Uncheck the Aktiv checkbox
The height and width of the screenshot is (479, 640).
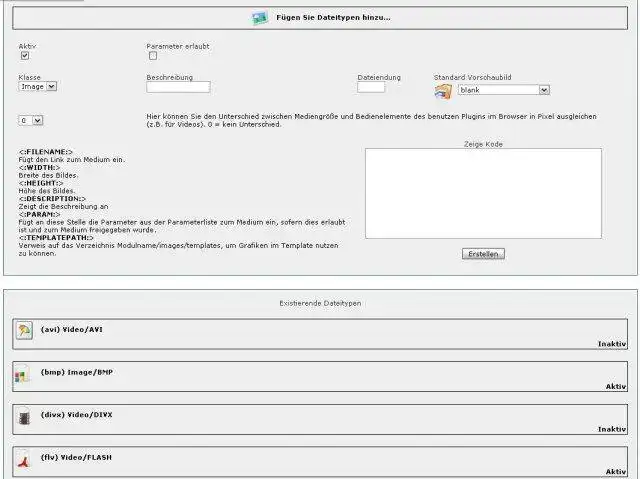(x=25, y=55)
